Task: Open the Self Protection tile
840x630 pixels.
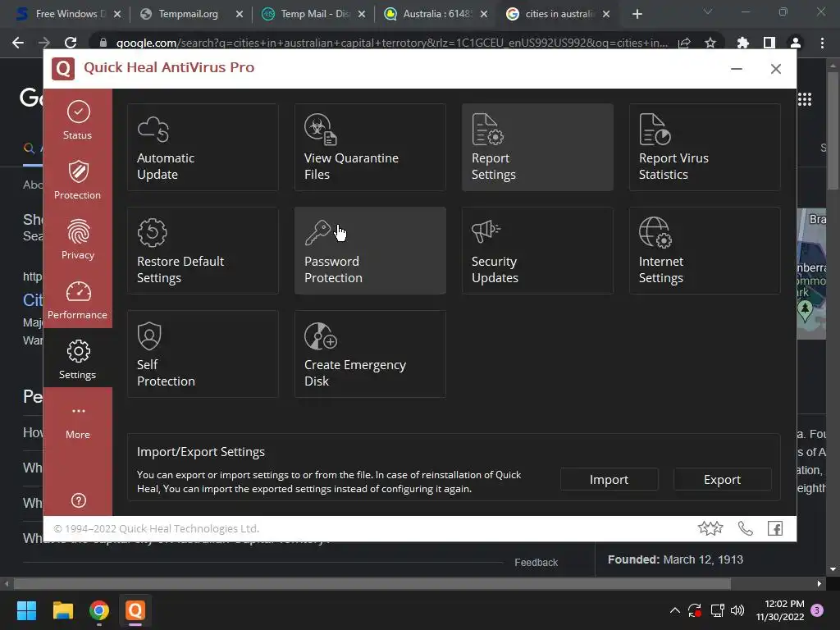Action: [x=203, y=354]
